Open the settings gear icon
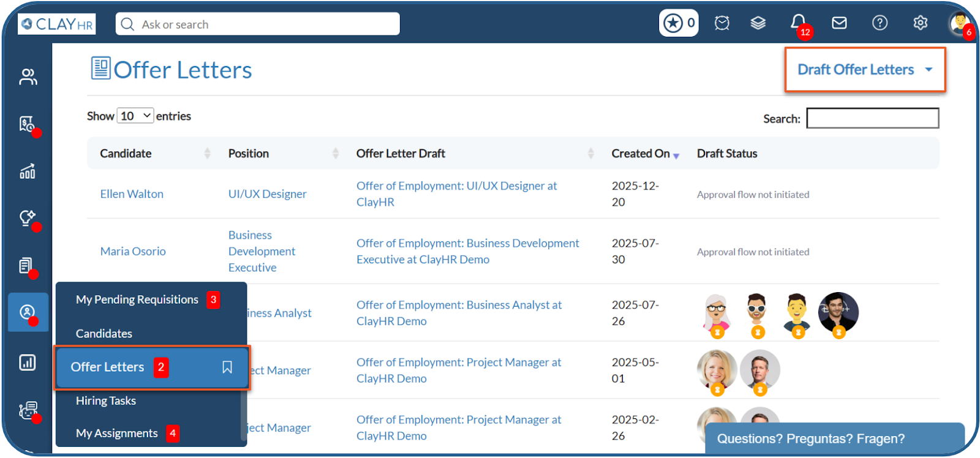980x458 pixels. (920, 23)
